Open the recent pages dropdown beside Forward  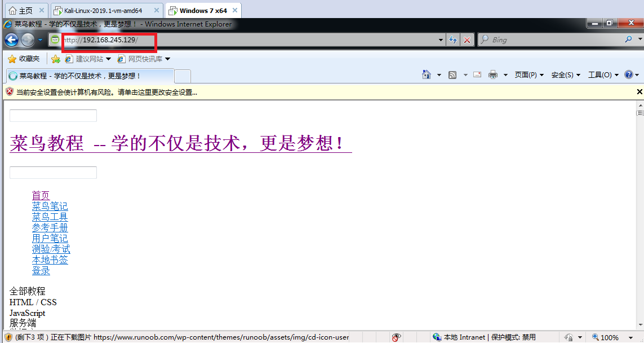(x=40, y=40)
